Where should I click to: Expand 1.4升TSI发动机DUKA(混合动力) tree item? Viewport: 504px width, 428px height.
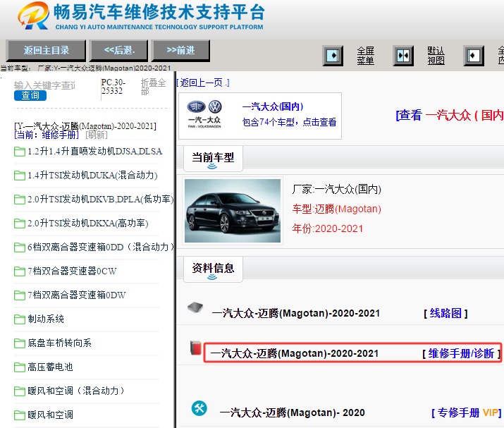[x=92, y=176]
